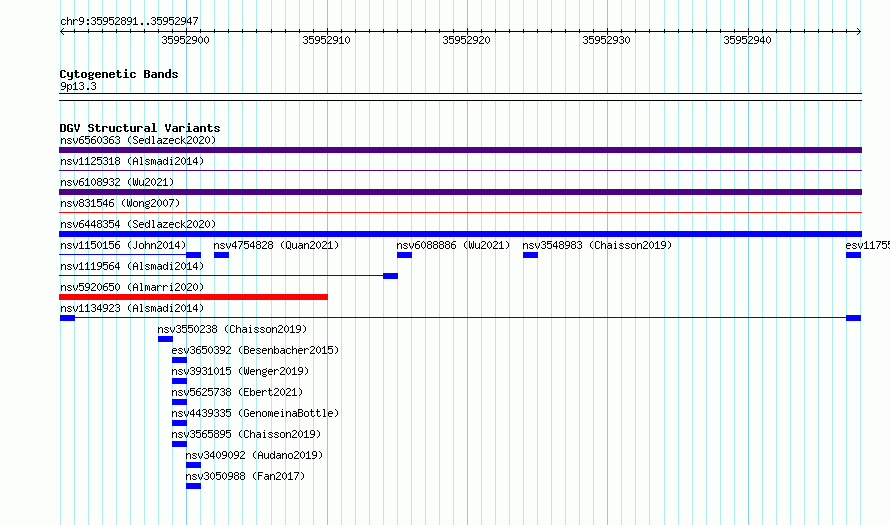Select the blue end block of nsv1119564

(x=391, y=276)
